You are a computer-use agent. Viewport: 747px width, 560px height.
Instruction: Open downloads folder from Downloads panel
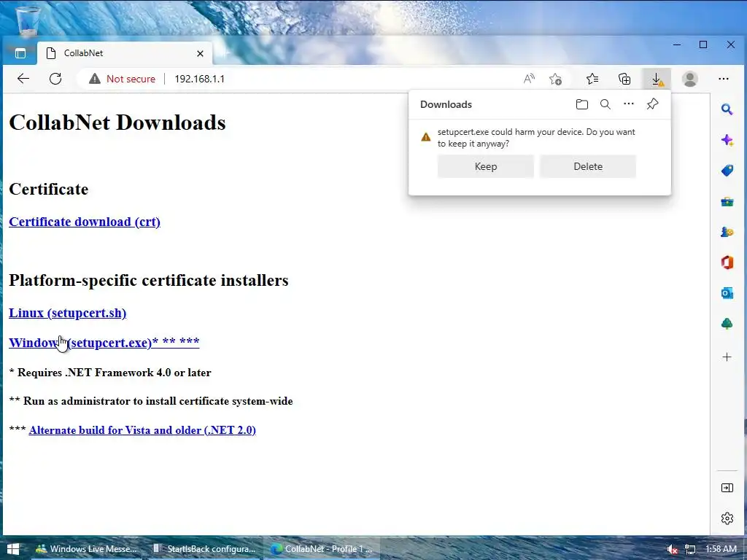[x=581, y=104]
